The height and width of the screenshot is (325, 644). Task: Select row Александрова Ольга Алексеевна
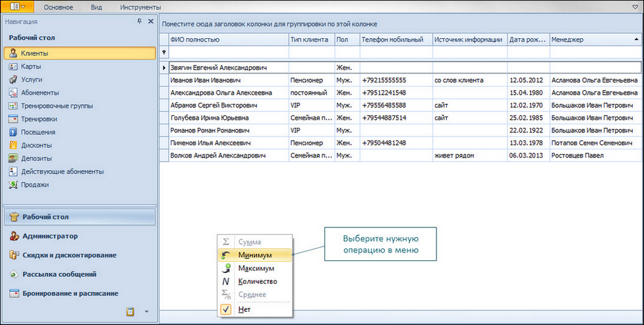coord(401,93)
